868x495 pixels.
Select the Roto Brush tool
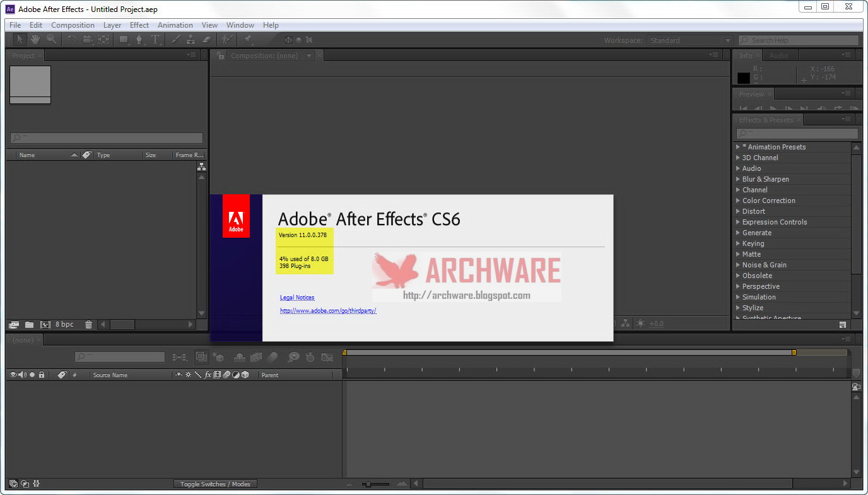(227, 40)
